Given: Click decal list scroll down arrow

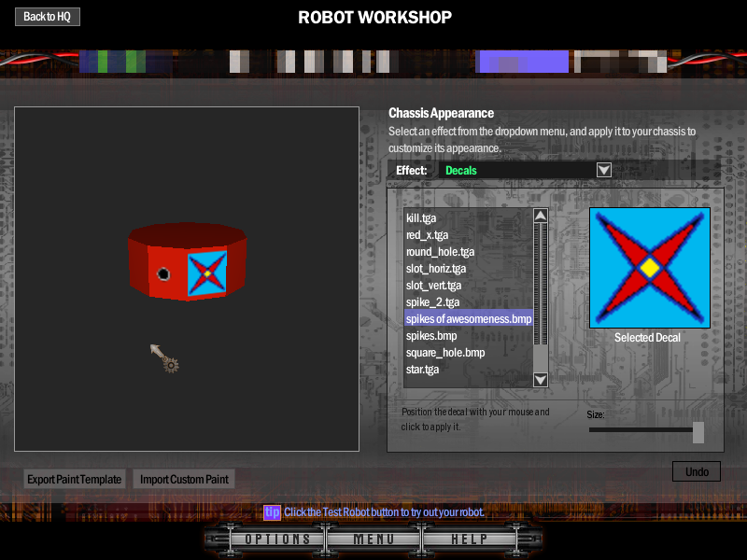Looking at the screenshot, I should coord(541,380).
